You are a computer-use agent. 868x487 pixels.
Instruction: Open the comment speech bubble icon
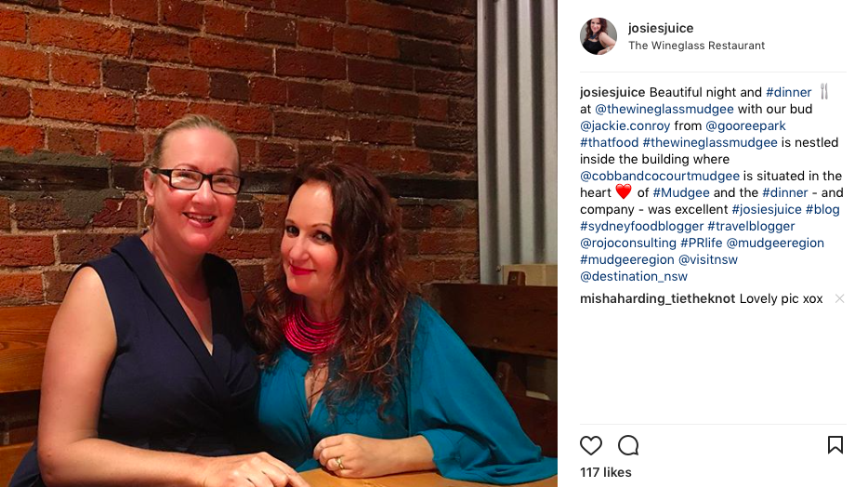pyautogui.click(x=628, y=445)
